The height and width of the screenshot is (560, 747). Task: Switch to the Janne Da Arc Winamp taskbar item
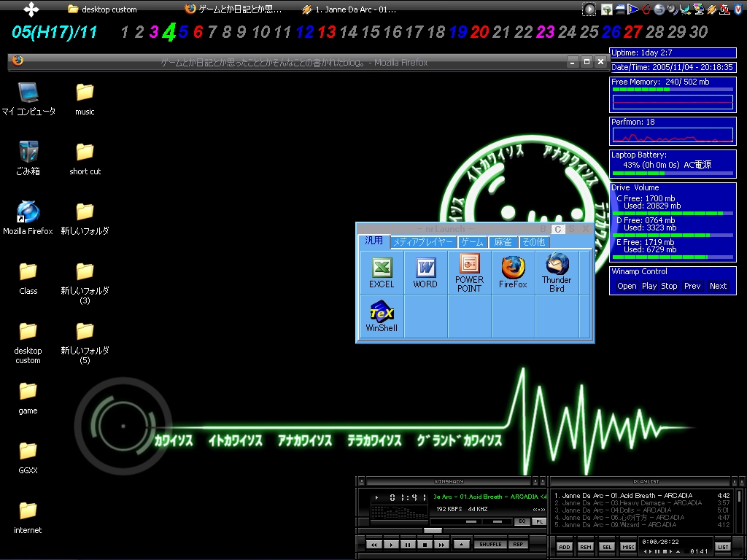tap(349, 9)
